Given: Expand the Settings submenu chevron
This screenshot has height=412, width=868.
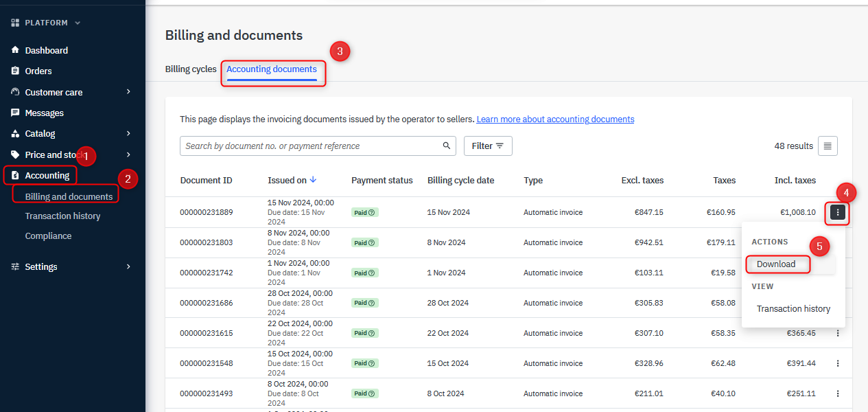Looking at the screenshot, I should coord(128,266).
